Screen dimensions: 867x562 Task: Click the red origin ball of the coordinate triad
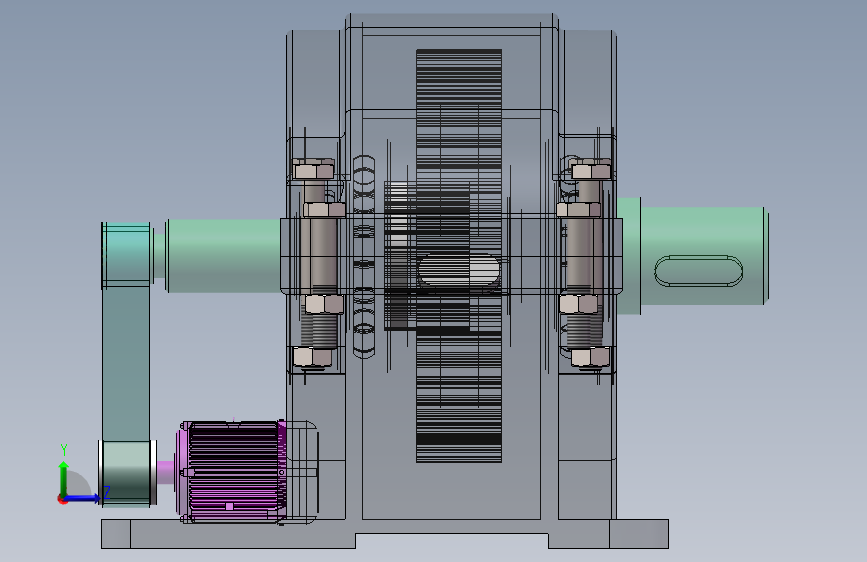62,499
